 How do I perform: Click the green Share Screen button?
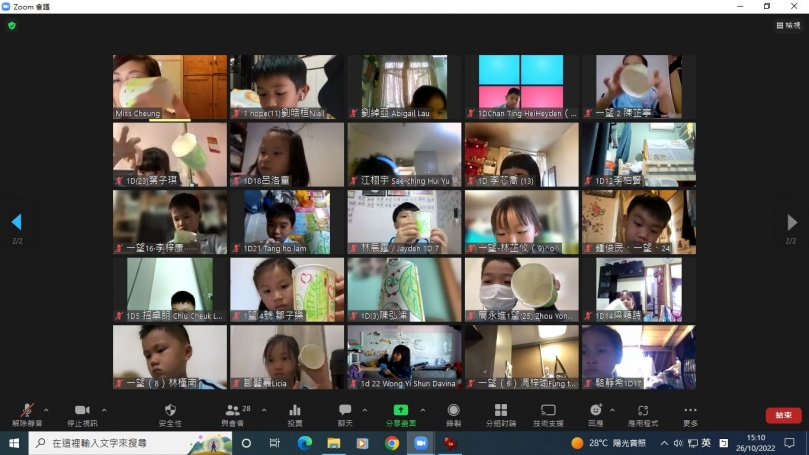pos(400,412)
